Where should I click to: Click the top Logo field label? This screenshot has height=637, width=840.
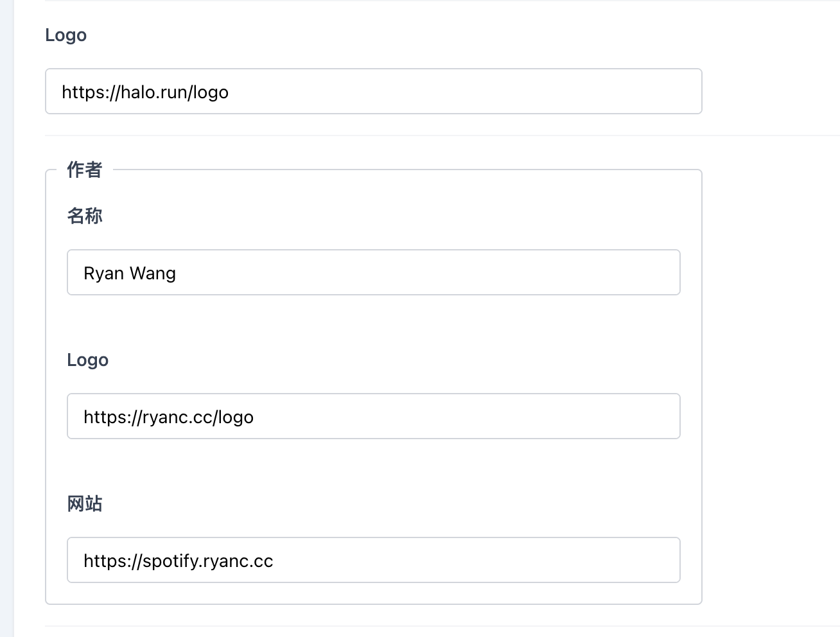66,35
